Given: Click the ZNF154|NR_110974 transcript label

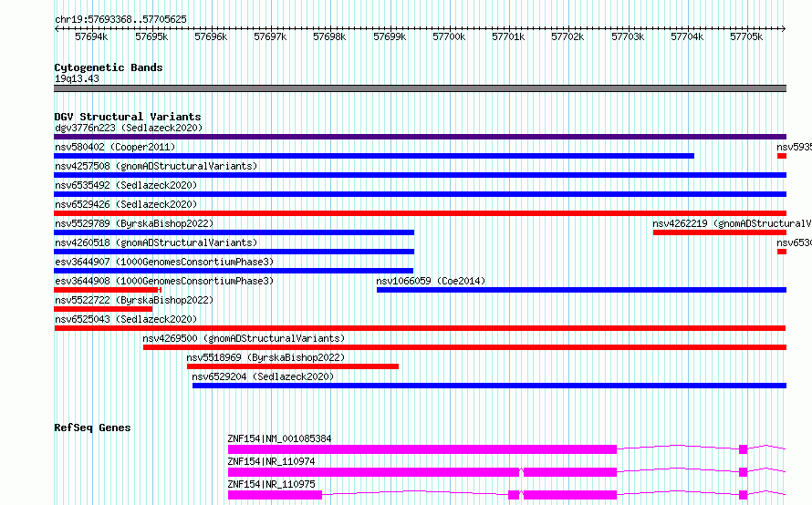Looking at the screenshot, I should (271, 461).
